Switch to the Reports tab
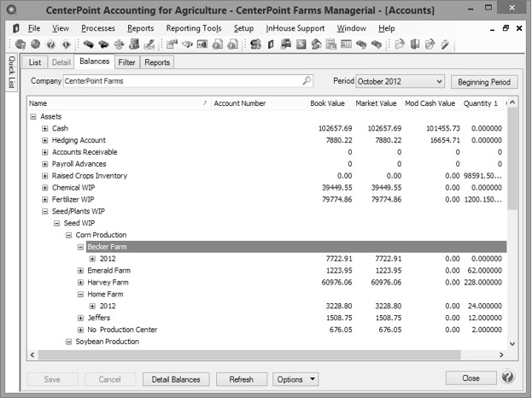532x398 pixels. tap(157, 62)
